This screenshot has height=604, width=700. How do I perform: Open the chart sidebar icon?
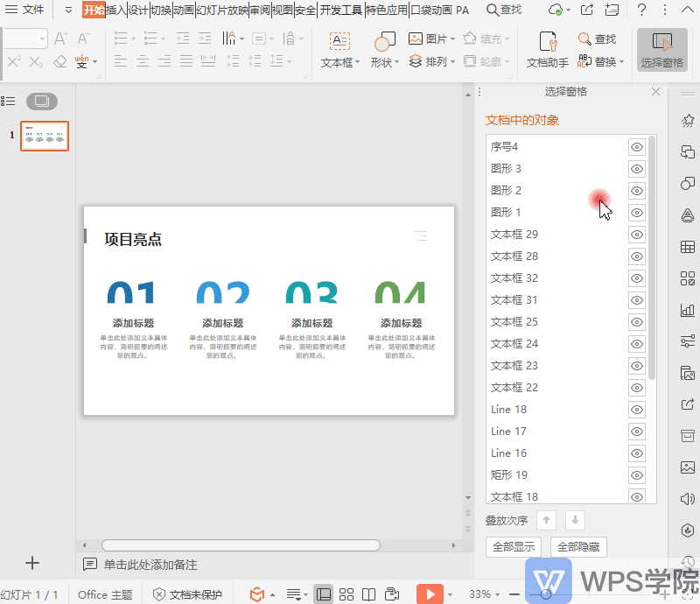688,310
